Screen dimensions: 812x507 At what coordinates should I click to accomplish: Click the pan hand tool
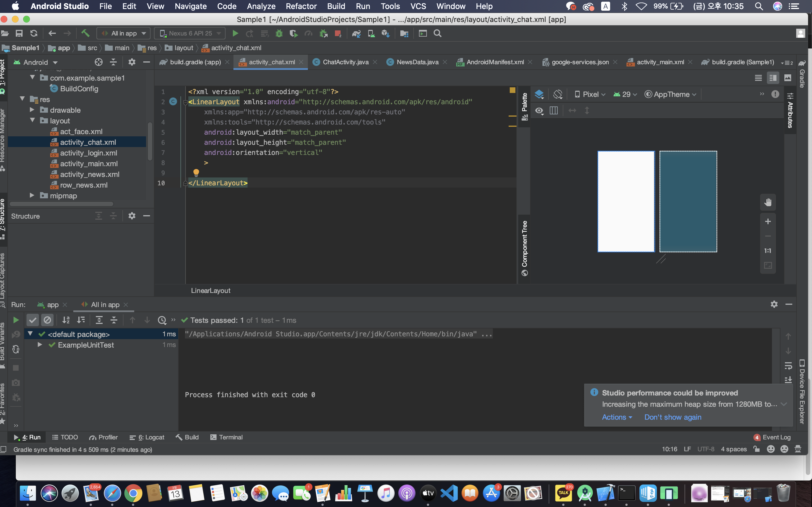tap(768, 202)
